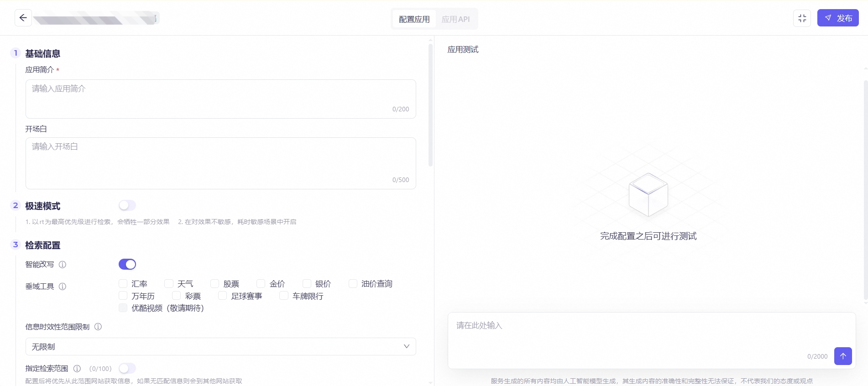
Task: Check the 银价 checkbox
Action: click(x=307, y=283)
